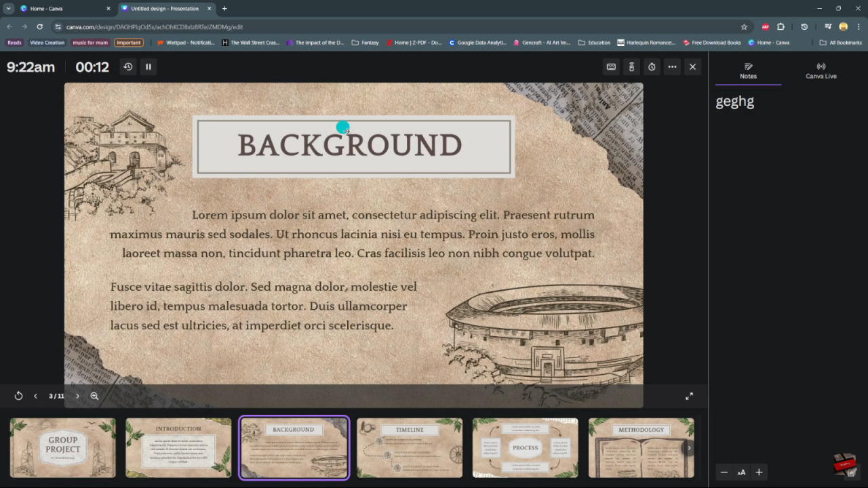Select the Methodology slide thumbnail
868x488 pixels.
[641, 447]
